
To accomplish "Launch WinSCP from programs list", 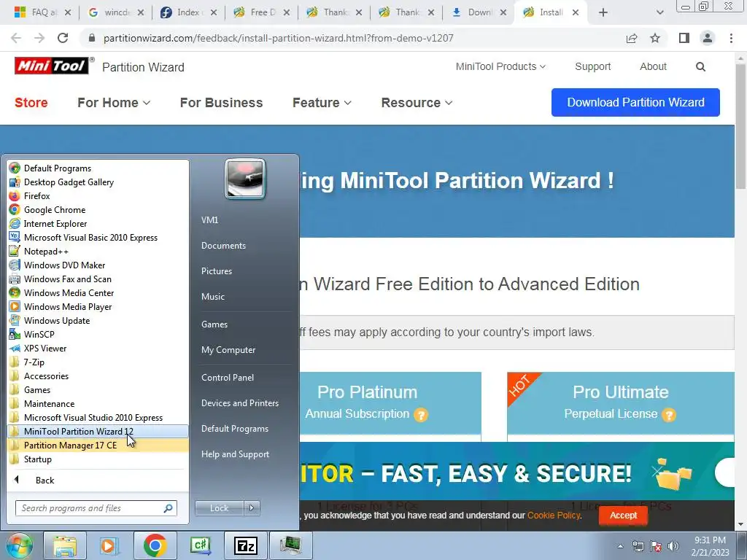I will (98, 334).
